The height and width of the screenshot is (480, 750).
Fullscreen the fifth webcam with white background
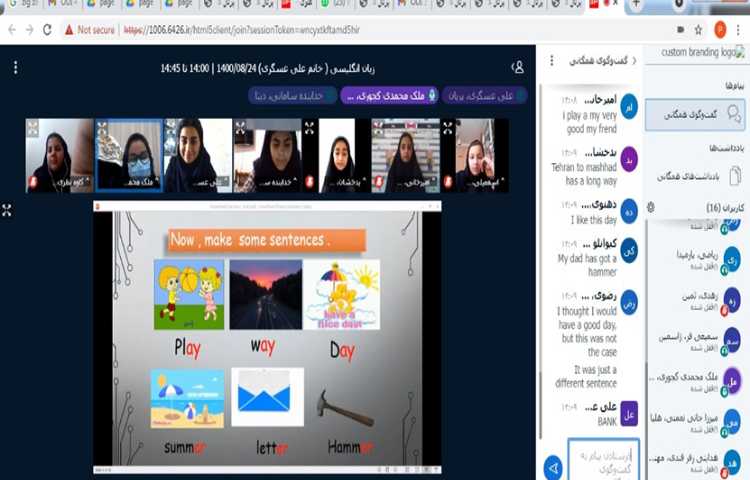click(x=309, y=128)
